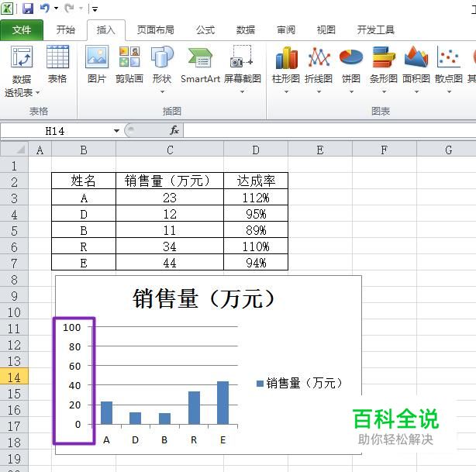Screen dimensions: 476x472
Task: Insert a scatter chart (散点图)
Action: pos(449,69)
